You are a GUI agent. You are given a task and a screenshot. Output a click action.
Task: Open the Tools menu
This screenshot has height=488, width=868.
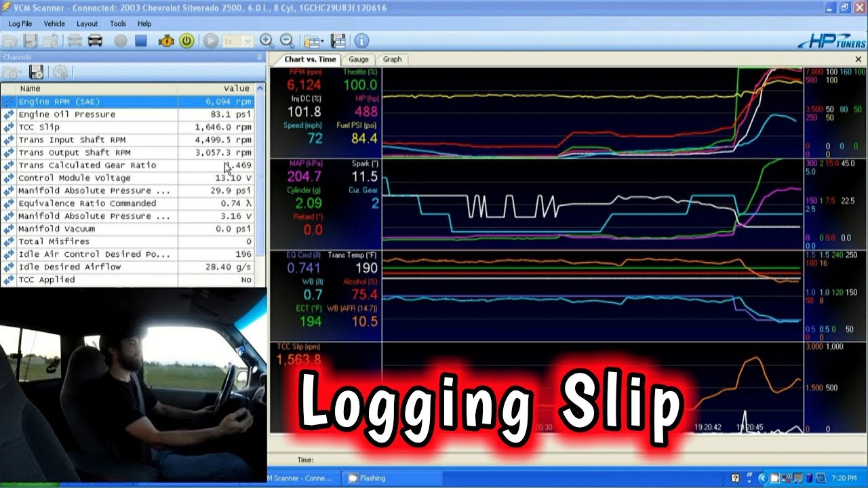click(x=118, y=24)
